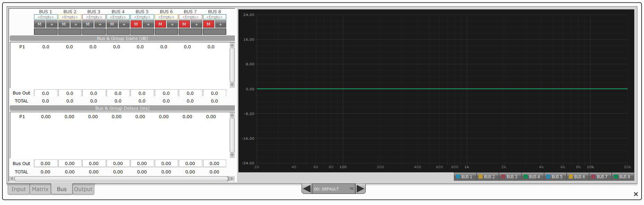Open the BUS 6 <Empty> name selector
Viewport: 644px width, 205px height.
tap(166, 17)
